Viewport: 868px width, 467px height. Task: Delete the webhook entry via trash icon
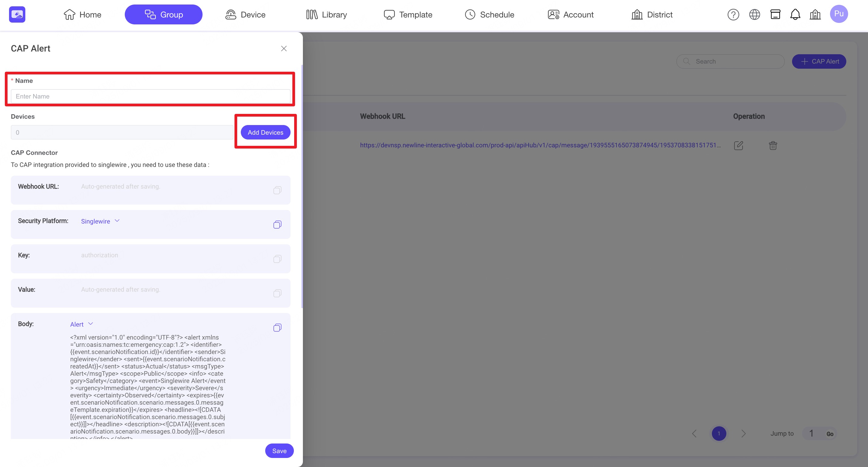tap(773, 146)
